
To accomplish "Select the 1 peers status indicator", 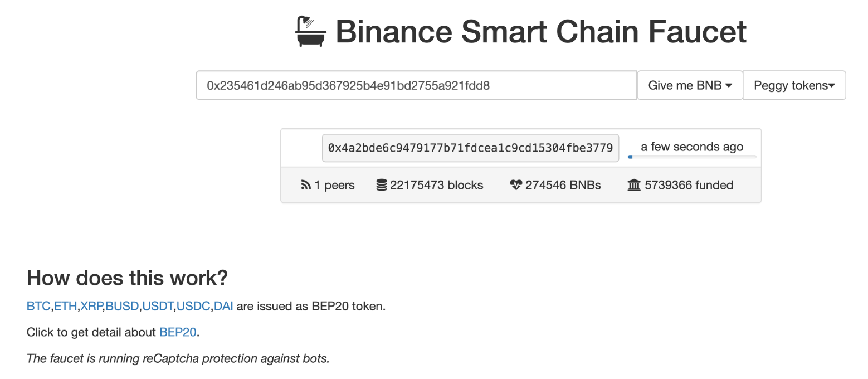I will click(329, 185).
